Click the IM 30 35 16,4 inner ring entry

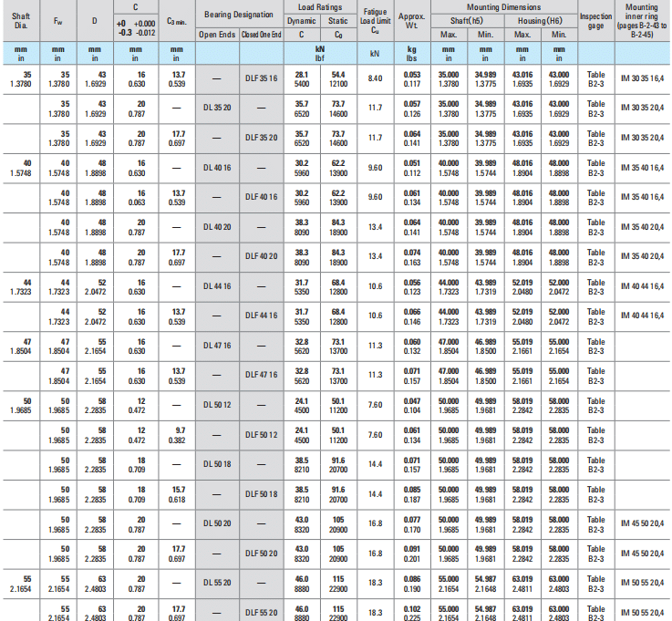coord(642,78)
